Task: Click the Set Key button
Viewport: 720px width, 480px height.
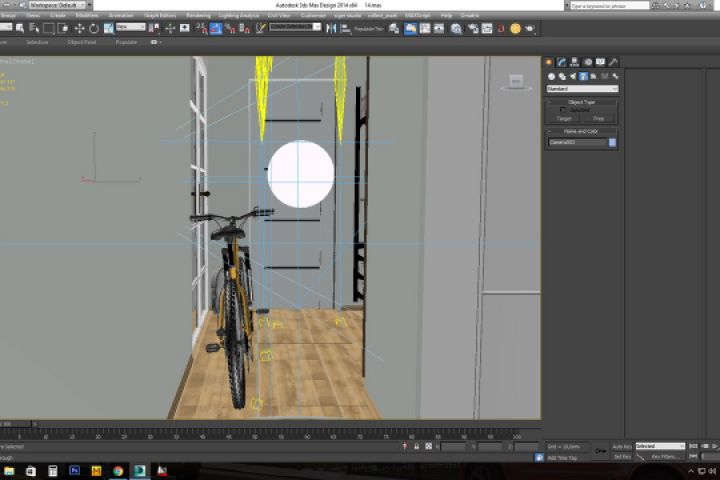Action: point(622,457)
